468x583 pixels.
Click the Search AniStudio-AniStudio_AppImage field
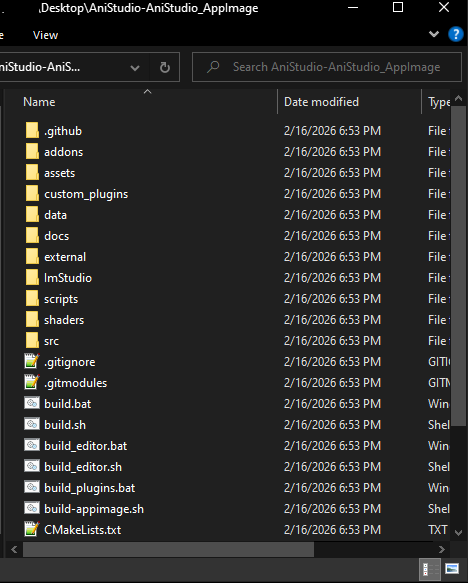(x=327, y=67)
